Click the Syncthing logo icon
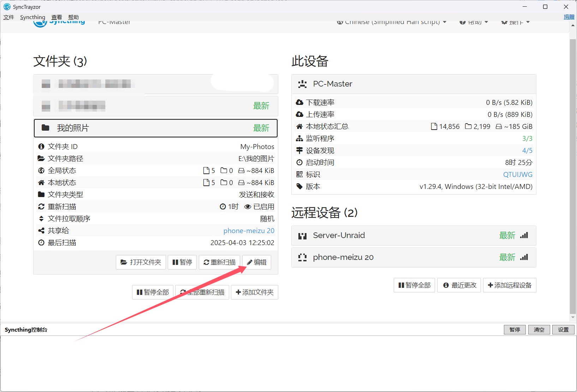The height and width of the screenshot is (392, 577). click(x=40, y=23)
